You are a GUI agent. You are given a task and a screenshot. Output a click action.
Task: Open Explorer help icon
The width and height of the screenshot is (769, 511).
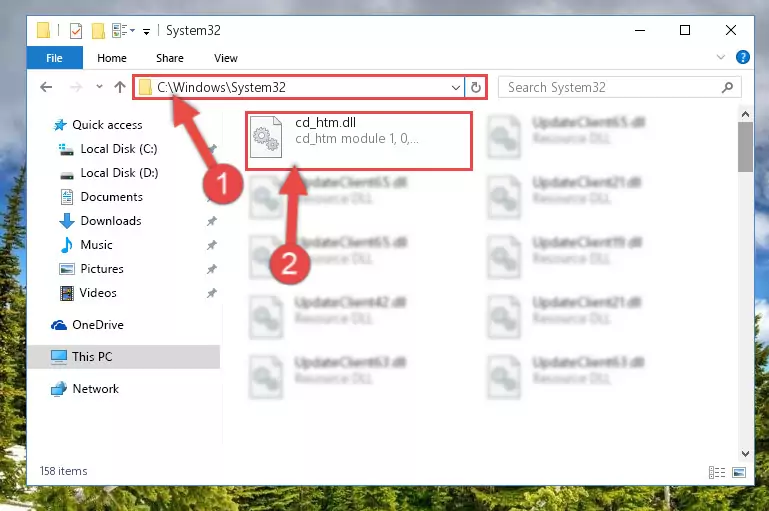743,57
